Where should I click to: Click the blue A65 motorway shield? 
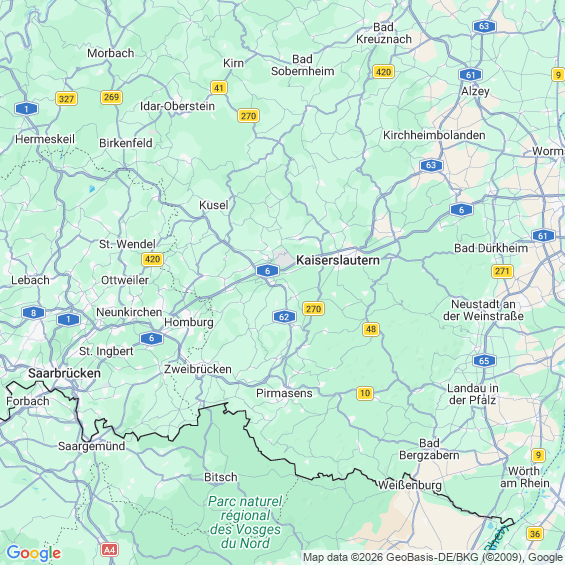484,361
